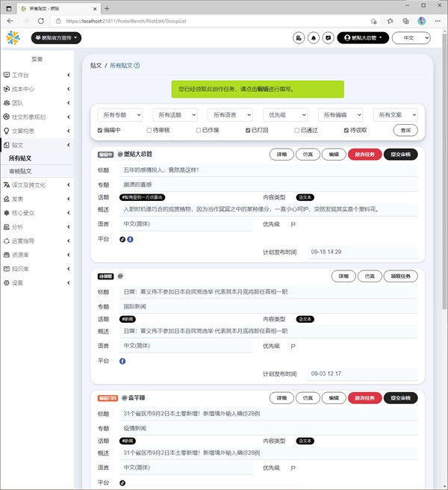Click the notification bell icon

[x=314, y=37]
